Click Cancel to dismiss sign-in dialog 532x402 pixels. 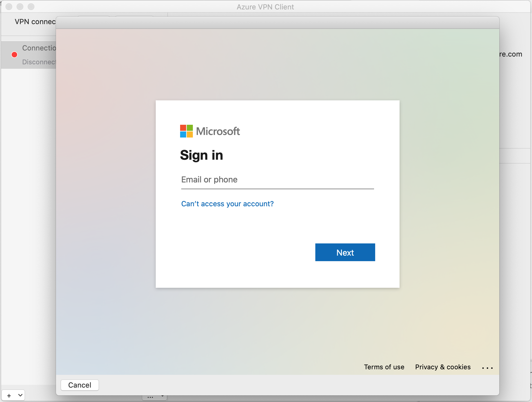(80, 385)
